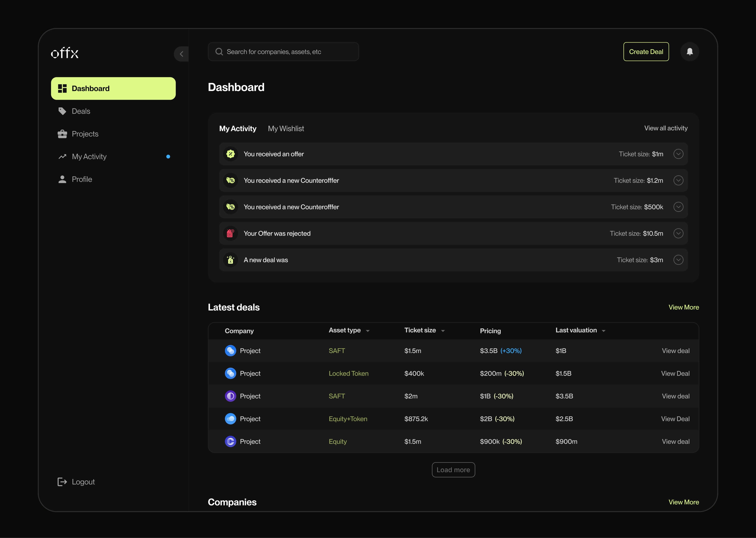Expand the 'You received an offer' row
Image resolution: width=756 pixels, height=538 pixels.
coord(678,154)
